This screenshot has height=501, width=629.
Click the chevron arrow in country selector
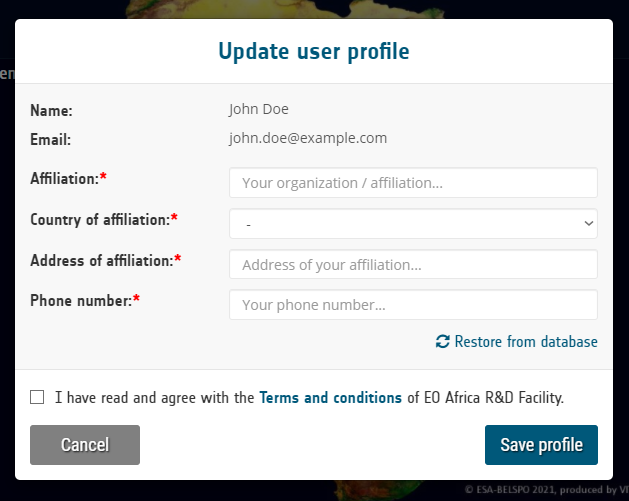tap(588, 223)
